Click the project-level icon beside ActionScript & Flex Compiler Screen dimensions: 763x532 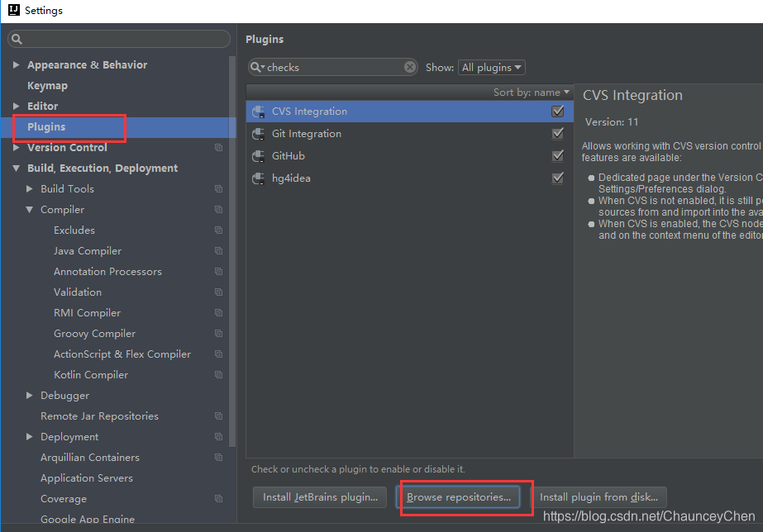coord(218,354)
